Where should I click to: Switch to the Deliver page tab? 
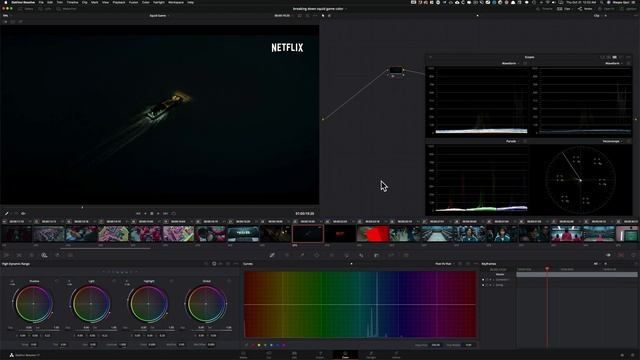click(396, 355)
